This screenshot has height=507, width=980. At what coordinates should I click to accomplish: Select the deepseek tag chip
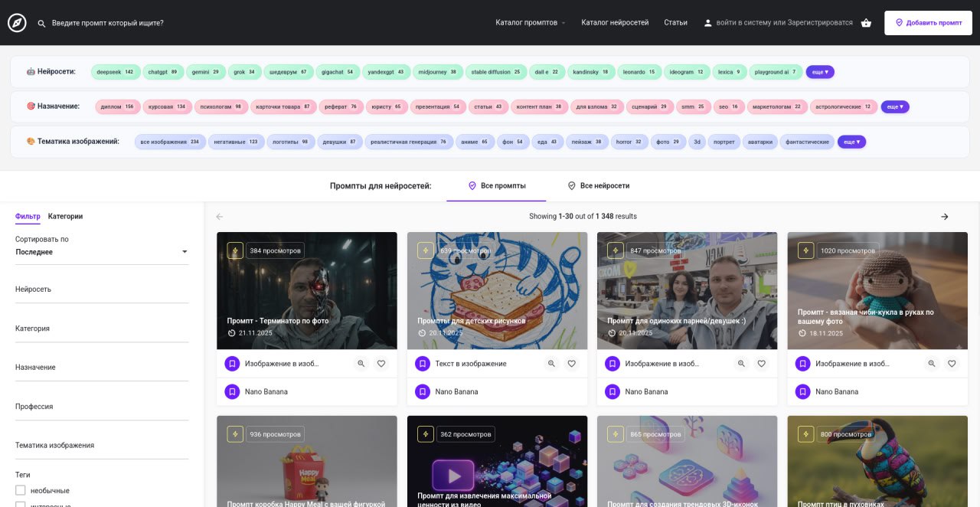click(115, 72)
